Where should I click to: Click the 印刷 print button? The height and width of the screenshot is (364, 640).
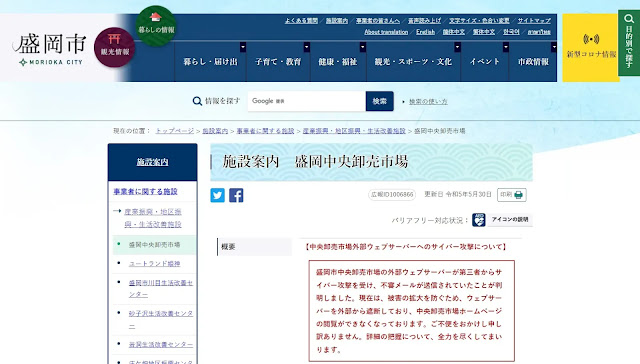point(512,195)
